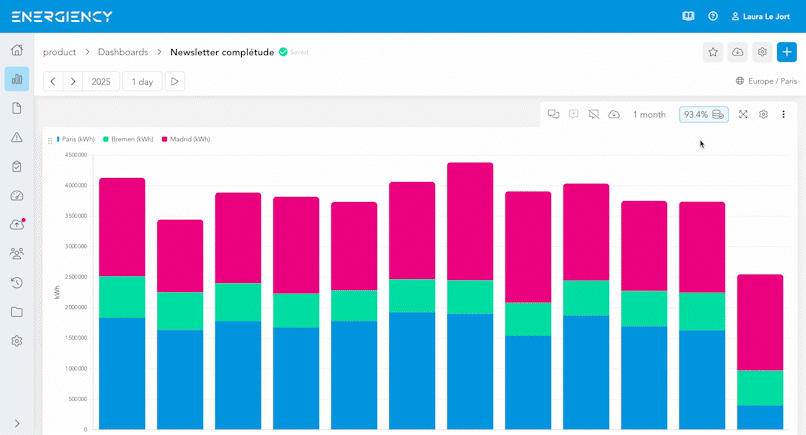Click the play button next to 1 day

pos(175,81)
